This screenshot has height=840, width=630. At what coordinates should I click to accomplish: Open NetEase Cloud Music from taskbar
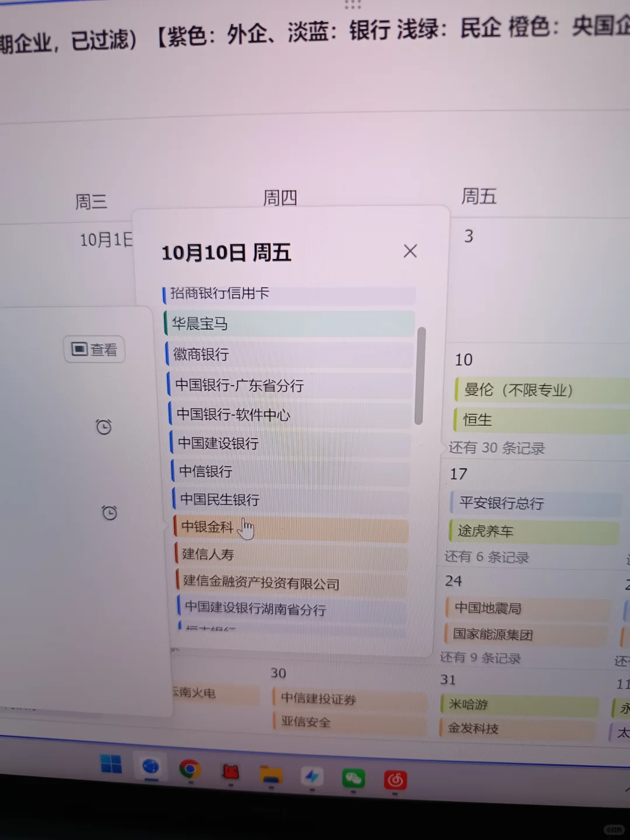[x=395, y=779]
